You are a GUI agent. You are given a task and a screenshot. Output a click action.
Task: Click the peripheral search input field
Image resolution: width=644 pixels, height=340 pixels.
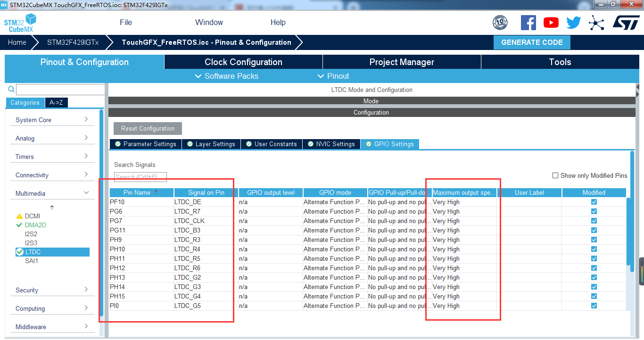60,89
